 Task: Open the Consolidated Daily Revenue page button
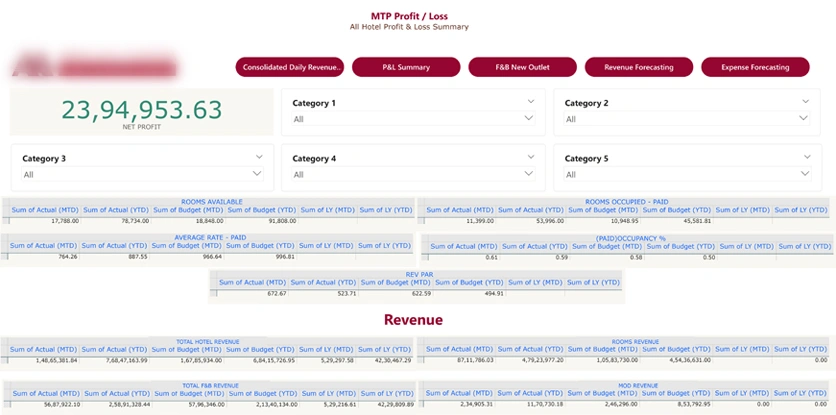tap(291, 67)
